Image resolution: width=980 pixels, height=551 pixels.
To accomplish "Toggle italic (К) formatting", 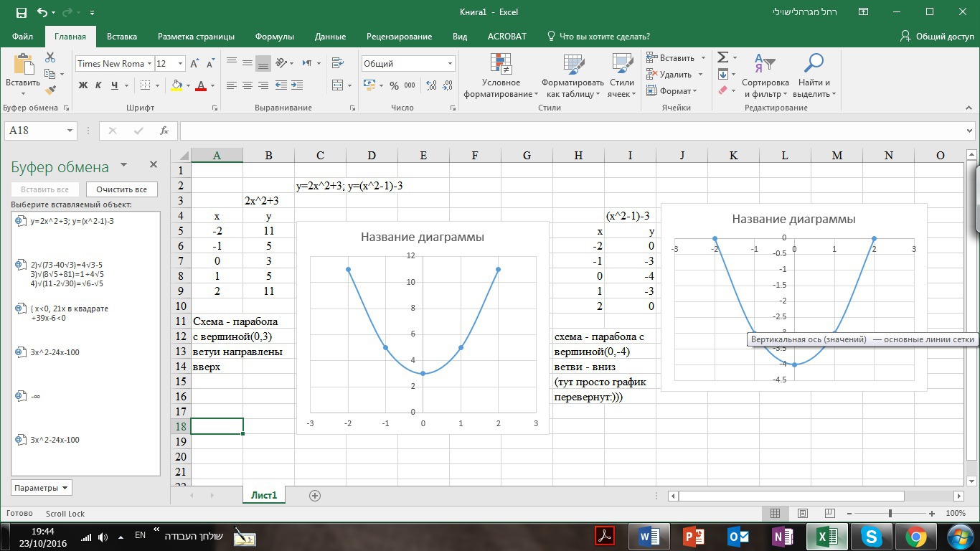I will (99, 85).
